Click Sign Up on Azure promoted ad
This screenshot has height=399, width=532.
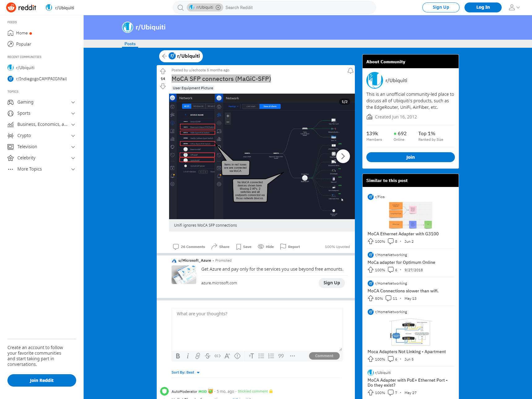click(x=332, y=283)
